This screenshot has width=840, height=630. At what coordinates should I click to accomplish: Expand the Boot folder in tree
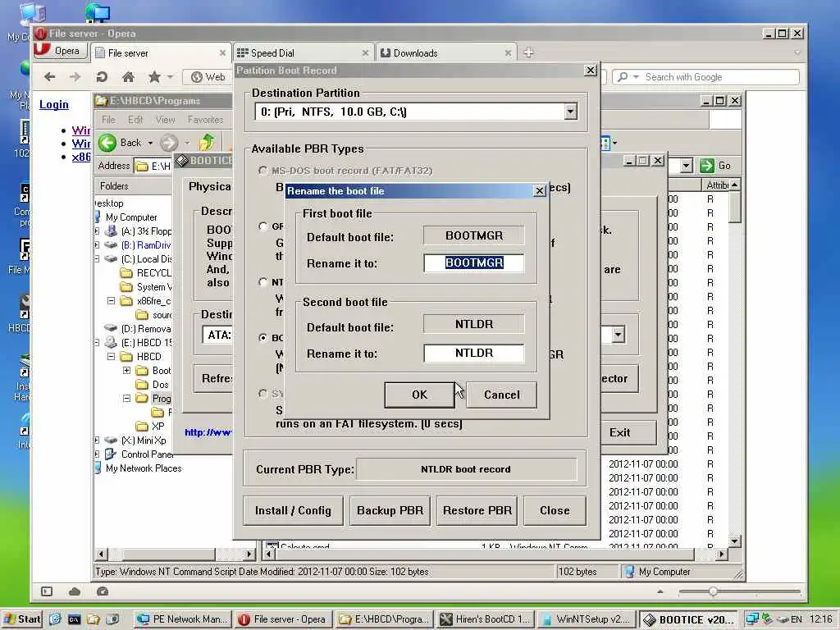point(126,370)
